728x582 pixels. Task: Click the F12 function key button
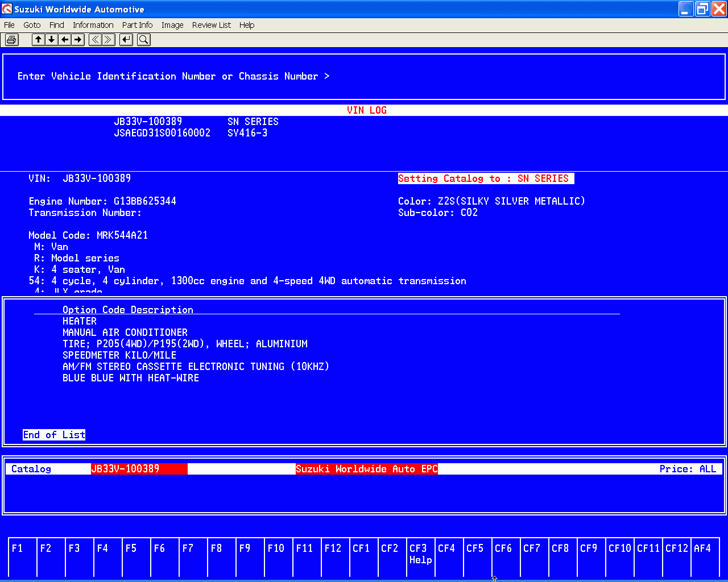coord(336,557)
